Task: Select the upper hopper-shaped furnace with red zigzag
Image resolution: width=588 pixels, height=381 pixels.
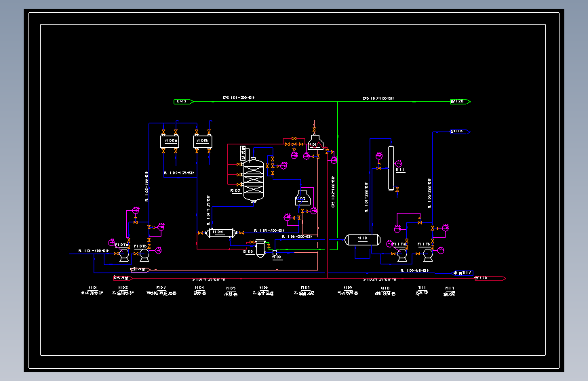Action: [315, 143]
